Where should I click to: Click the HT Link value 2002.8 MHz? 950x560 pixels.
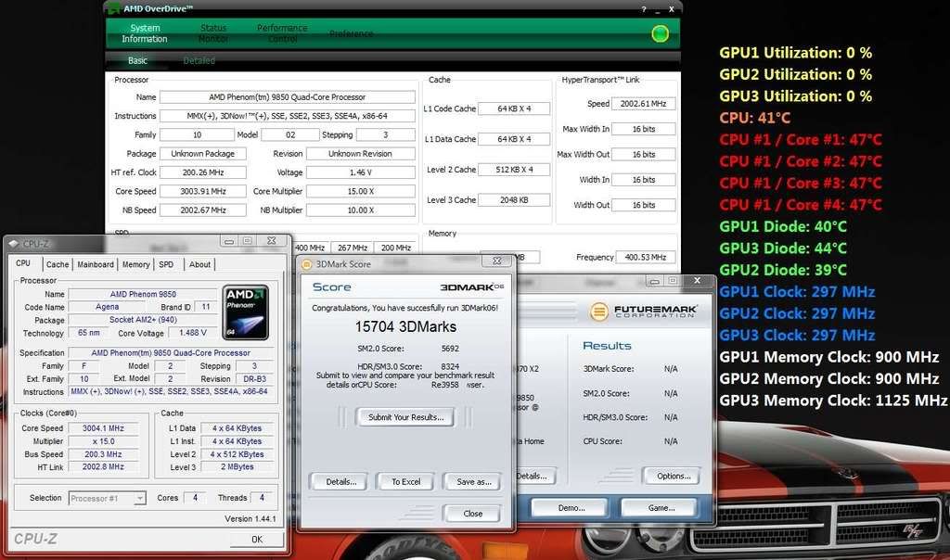[x=103, y=466]
